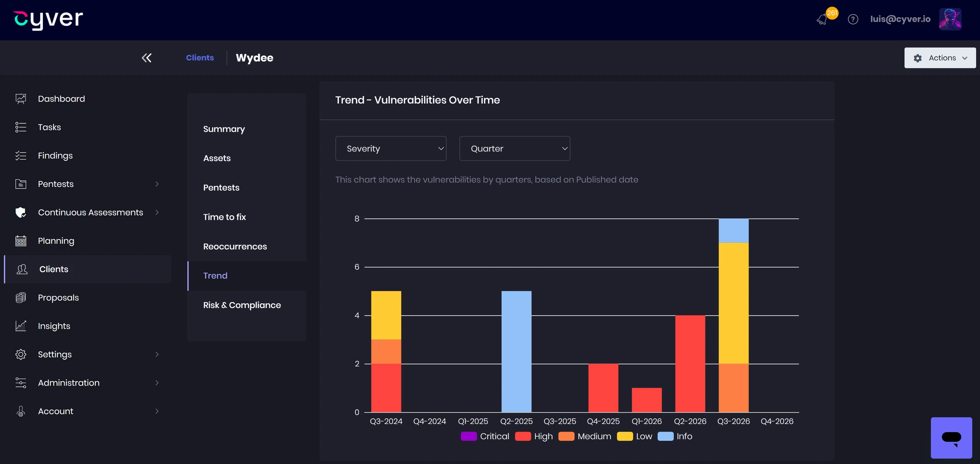Screen dimensions: 980x464
Task: Click the Clients people icon
Action: tap(22, 269)
